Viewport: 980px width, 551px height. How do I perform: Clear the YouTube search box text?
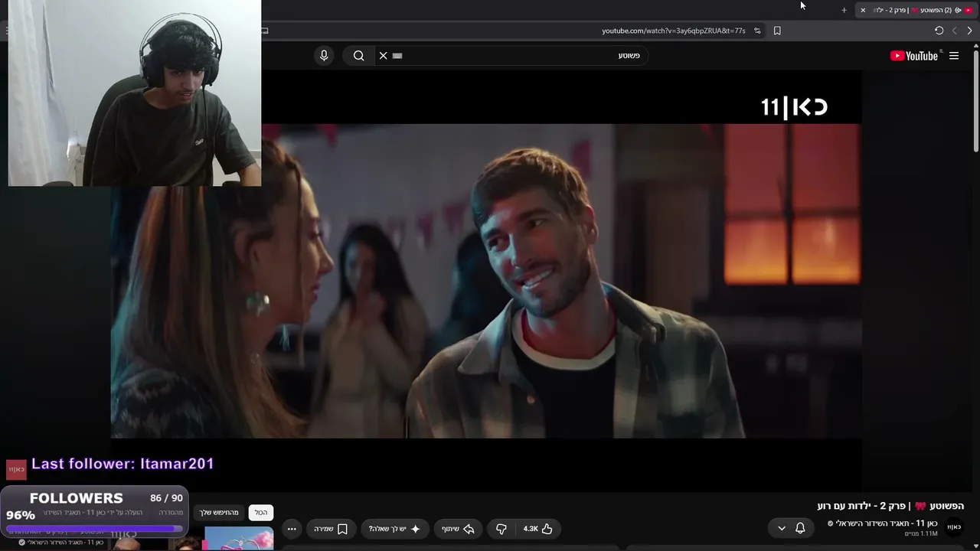[384, 55]
